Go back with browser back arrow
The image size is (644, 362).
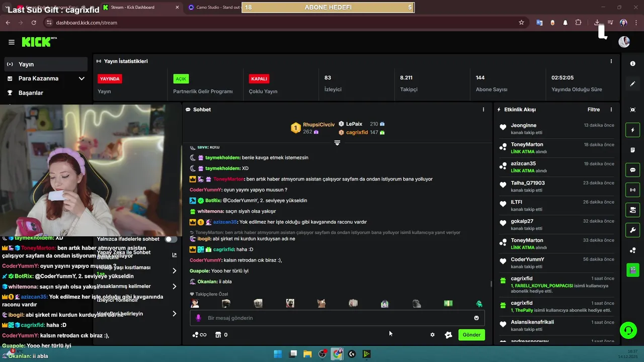[8, 23]
